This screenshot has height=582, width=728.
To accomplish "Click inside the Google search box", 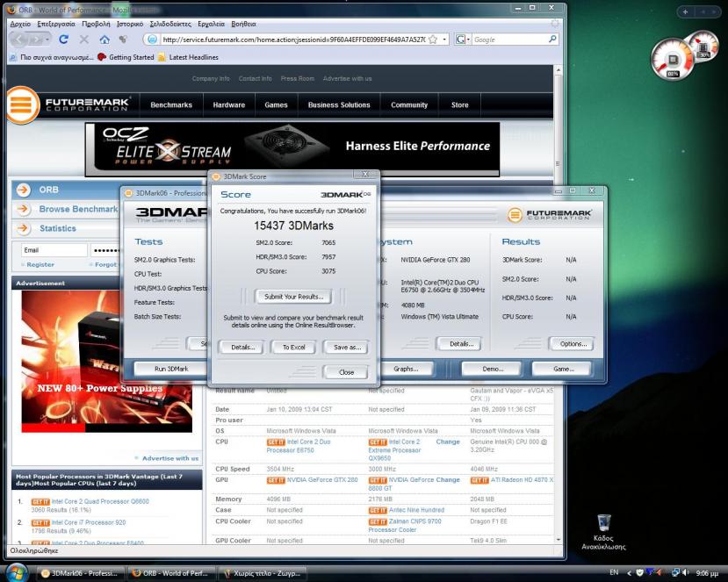I will [509, 40].
